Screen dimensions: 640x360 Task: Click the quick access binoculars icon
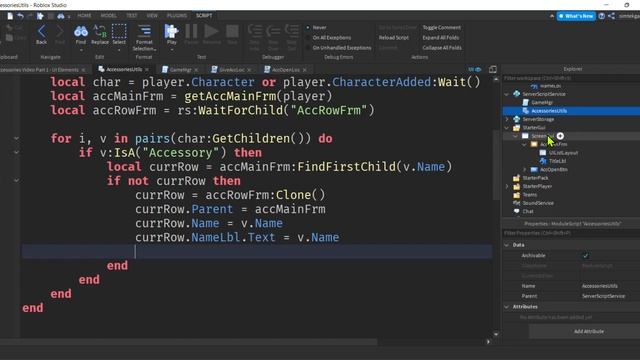click(60, 16)
